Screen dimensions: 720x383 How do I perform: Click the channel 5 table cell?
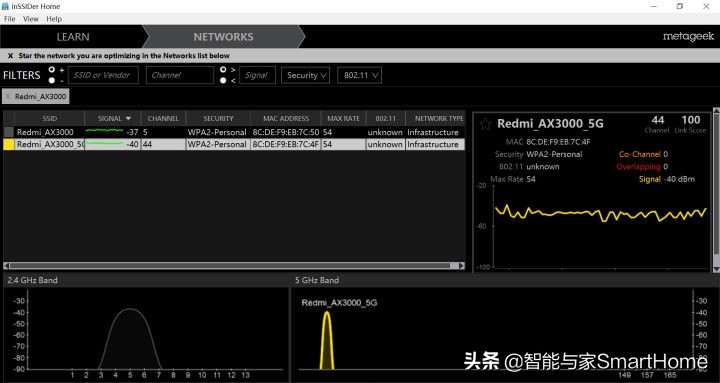tap(163, 132)
